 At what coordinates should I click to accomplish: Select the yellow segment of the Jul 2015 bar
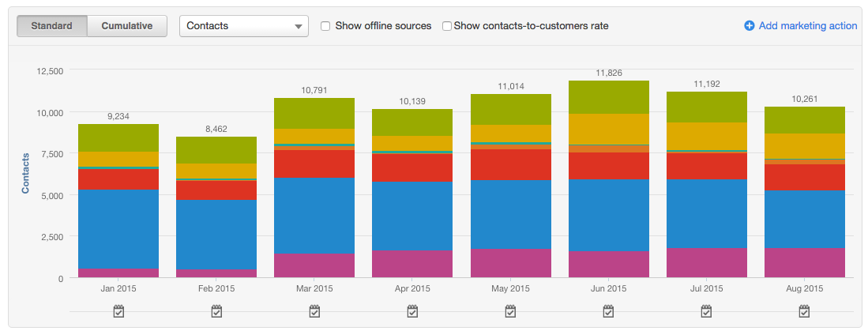[706, 135]
